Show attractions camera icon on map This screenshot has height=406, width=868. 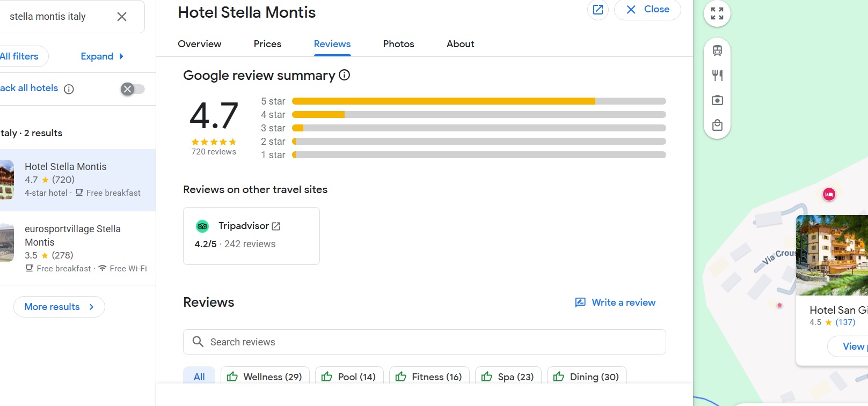pyautogui.click(x=717, y=100)
